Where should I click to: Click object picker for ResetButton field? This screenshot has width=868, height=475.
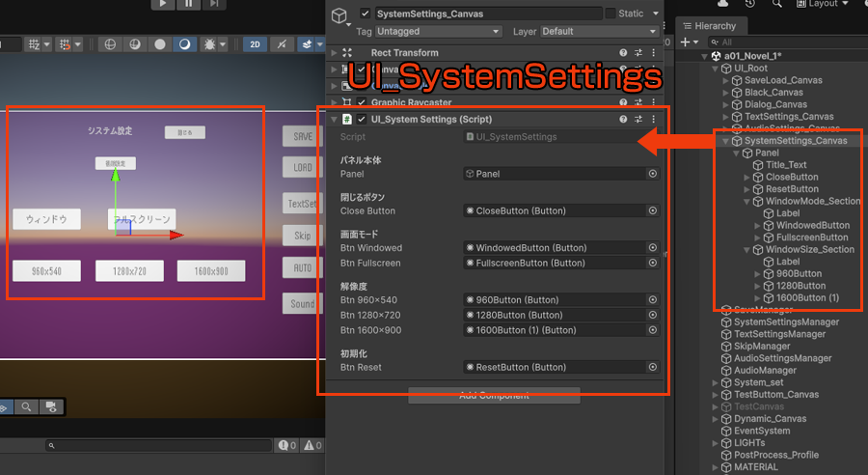point(652,367)
